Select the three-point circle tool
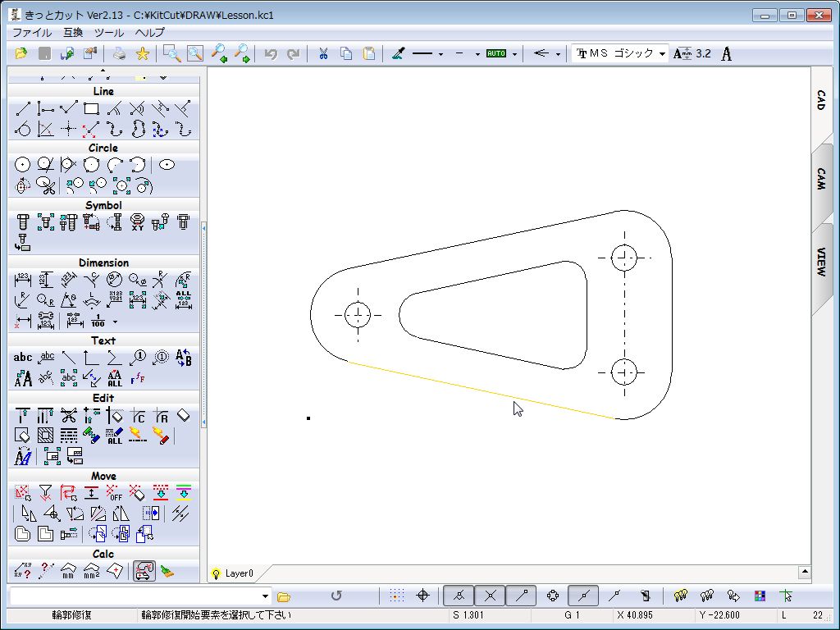Screen dimensions: 840x630 coord(92,165)
